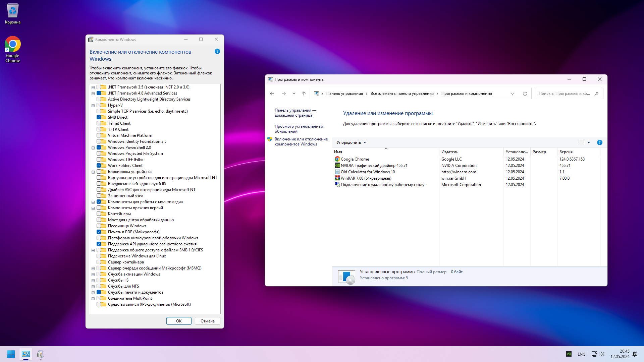Screen dimensions: 644x362
Task: Click Панель управления breadcrumb item
Action: 344,94
